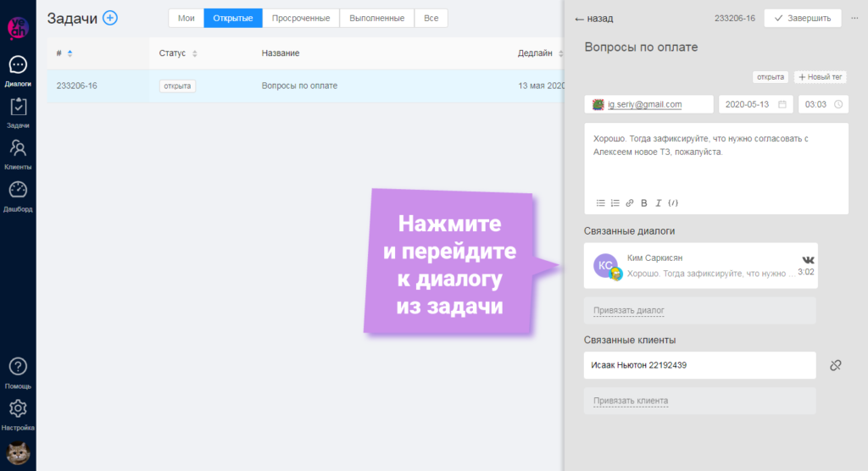868x471 pixels.
Task: Open the Ким Саркисян linked dialog
Action: tap(699, 266)
